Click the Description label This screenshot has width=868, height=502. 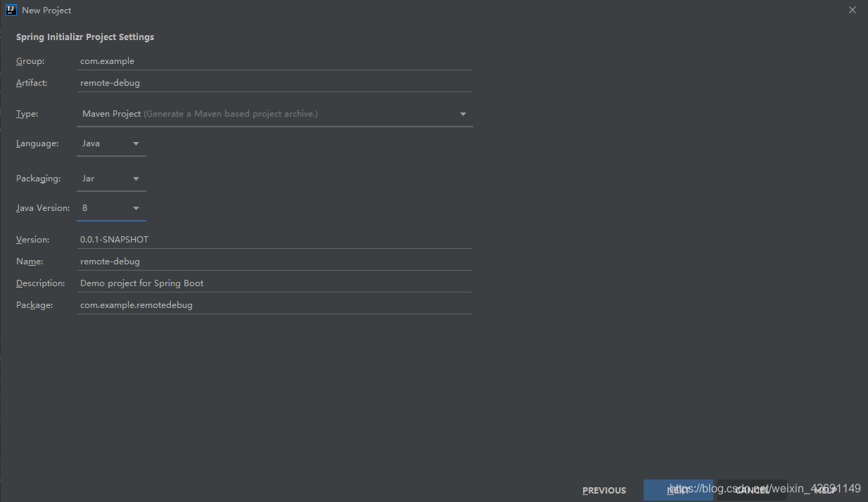pos(41,283)
